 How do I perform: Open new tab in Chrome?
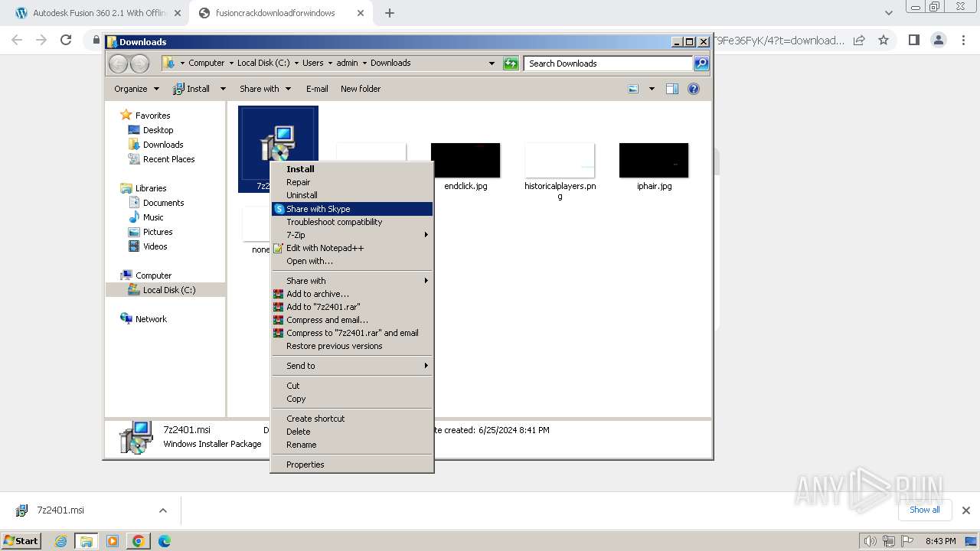pos(390,13)
